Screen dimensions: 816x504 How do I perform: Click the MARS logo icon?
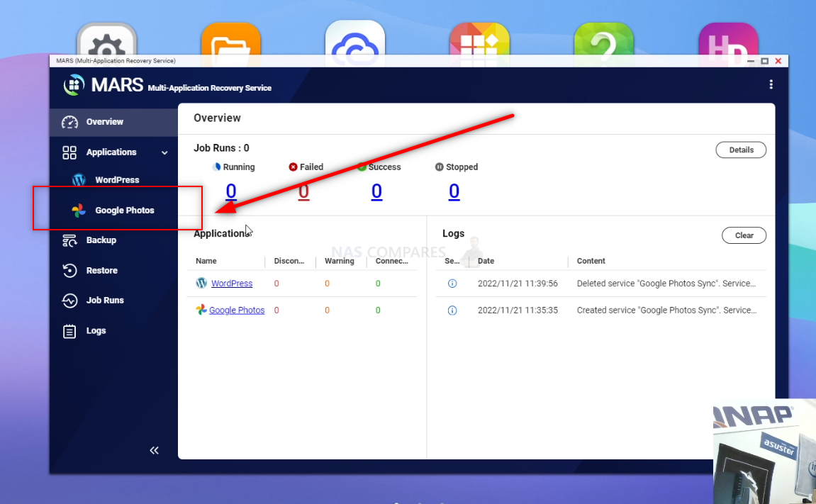pyautogui.click(x=74, y=85)
